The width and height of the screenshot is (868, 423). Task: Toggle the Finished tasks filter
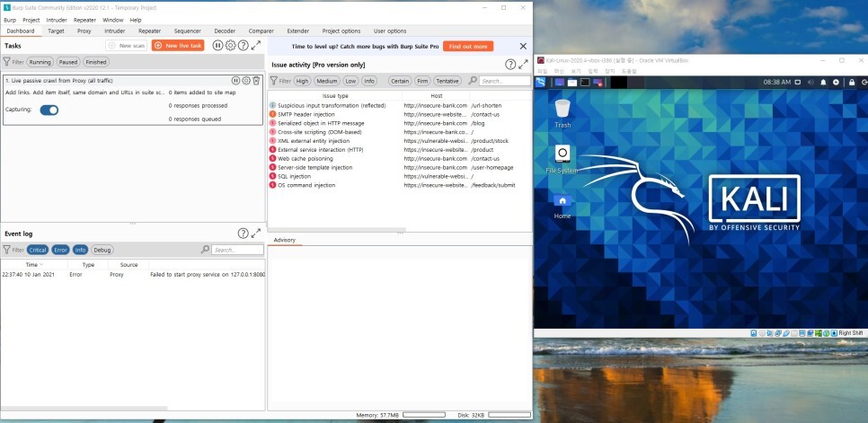coord(96,62)
